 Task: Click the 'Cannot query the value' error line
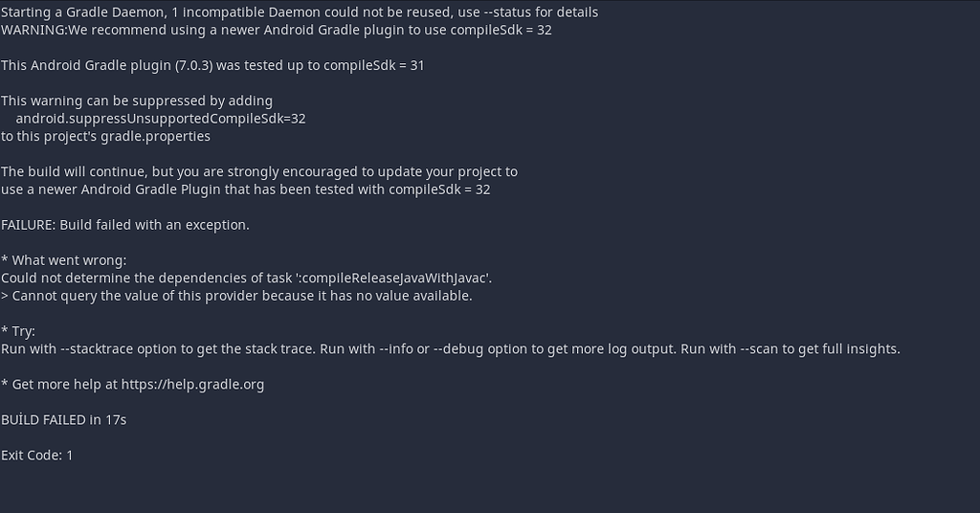click(236, 296)
